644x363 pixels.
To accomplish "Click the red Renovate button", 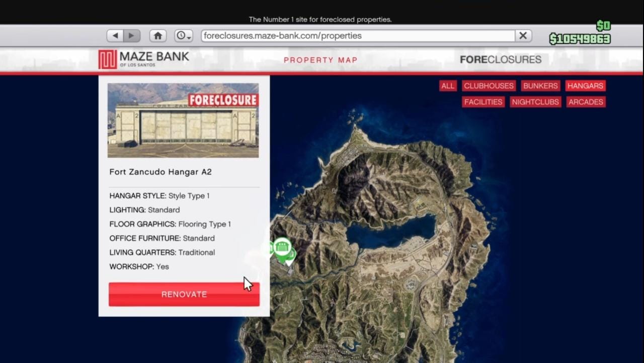I will pyautogui.click(x=184, y=294).
